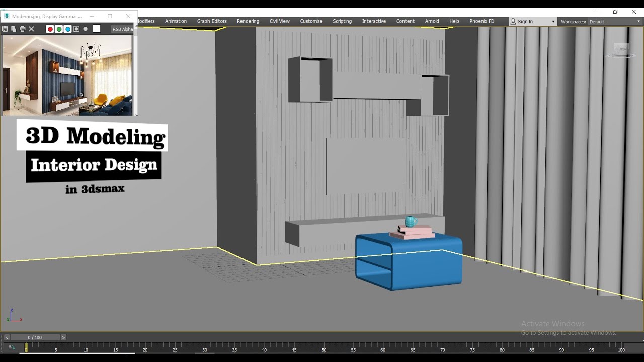The width and height of the screenshot is (644, 362).
Task: Click the Sign In button
Action: coord(525,22)
